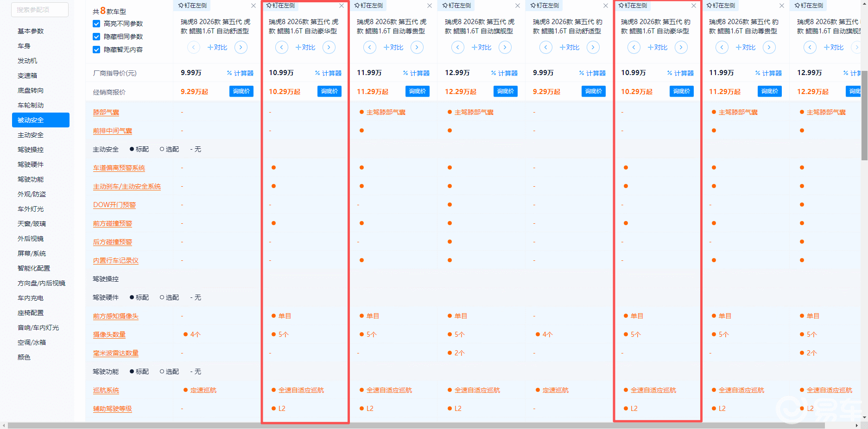Image resolution: width=868 pixels, height=429 pixels.
Task: Pin 虎款 自动舒适型 column to left
Action: pyautogui.click(x=193, y=6)
